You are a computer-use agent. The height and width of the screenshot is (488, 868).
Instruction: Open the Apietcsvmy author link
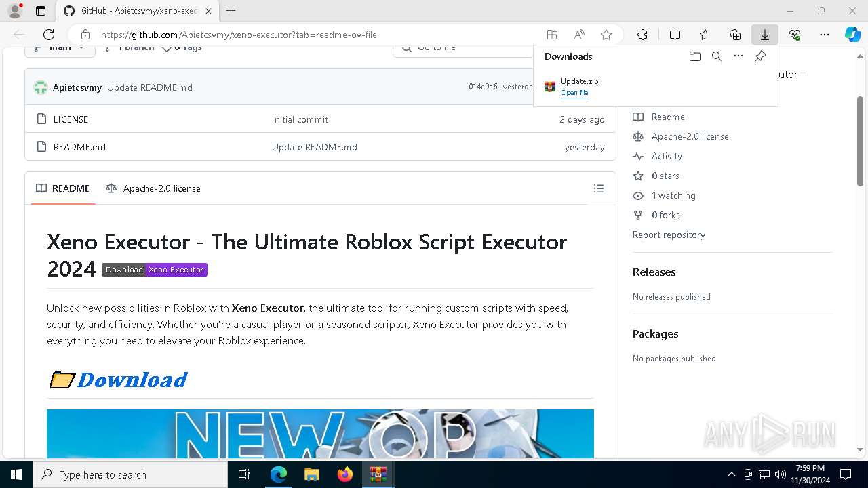coord(77,87)
